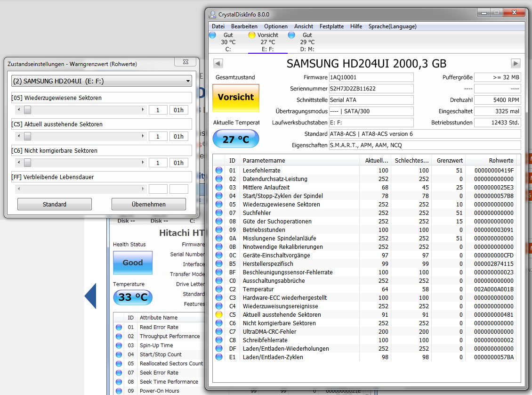Click status orb of Temperatur row C2
This screenshot has width=532, height=395.
[219, 289]
